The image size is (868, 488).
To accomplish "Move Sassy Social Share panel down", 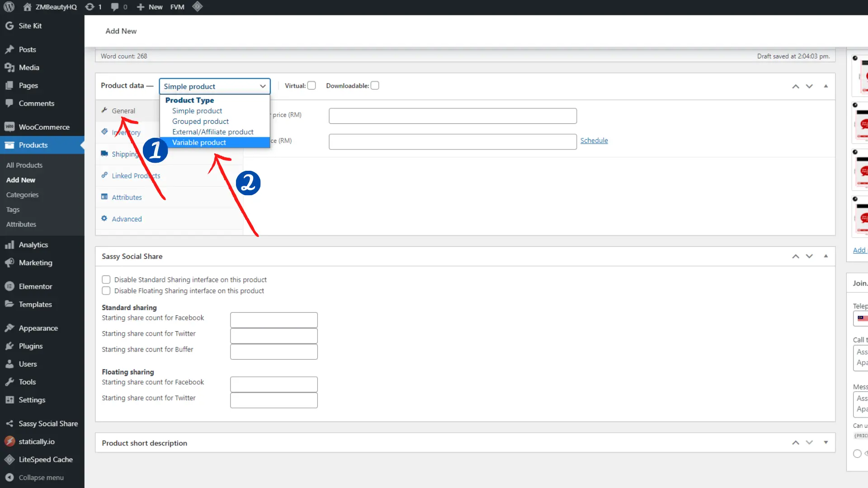I will tap(809, 256).
